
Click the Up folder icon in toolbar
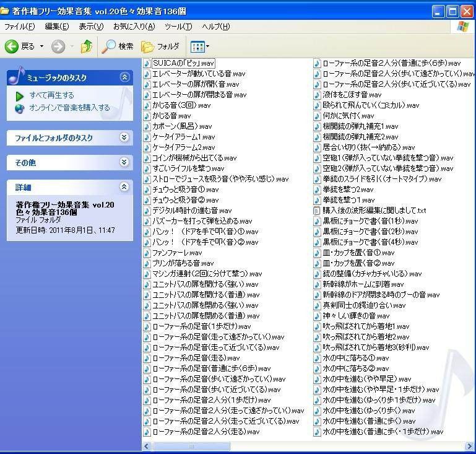click(x=87, y=46)
